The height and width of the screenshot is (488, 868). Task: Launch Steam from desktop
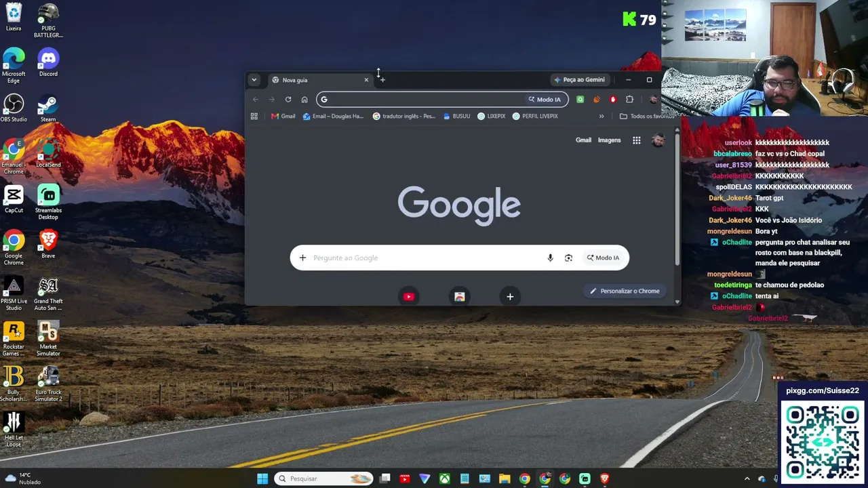tap(48, 108)
